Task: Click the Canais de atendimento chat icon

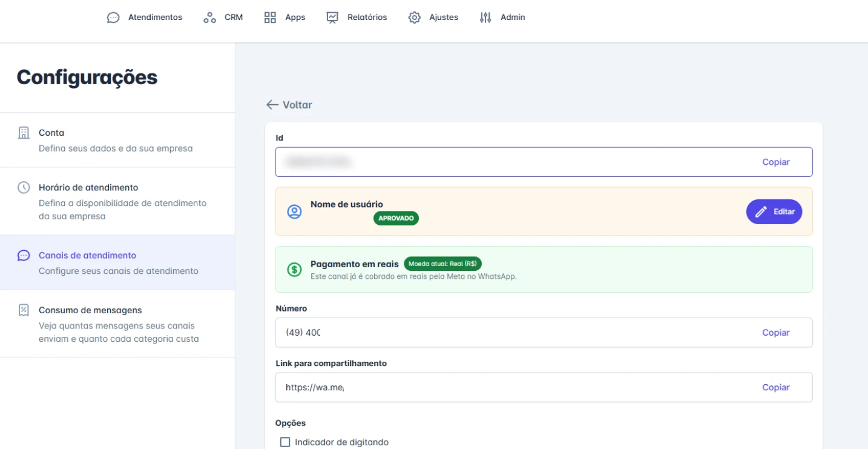Action: pyautogui.click(x=24, y=255)
